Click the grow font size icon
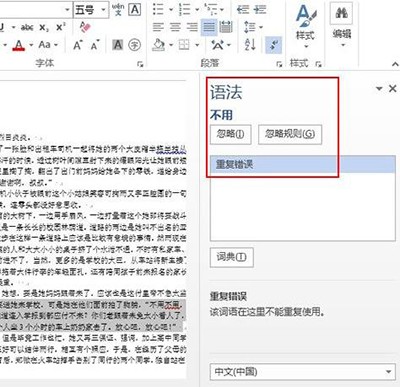The height and width of the screenshot is (387, 400). [78, 45]
